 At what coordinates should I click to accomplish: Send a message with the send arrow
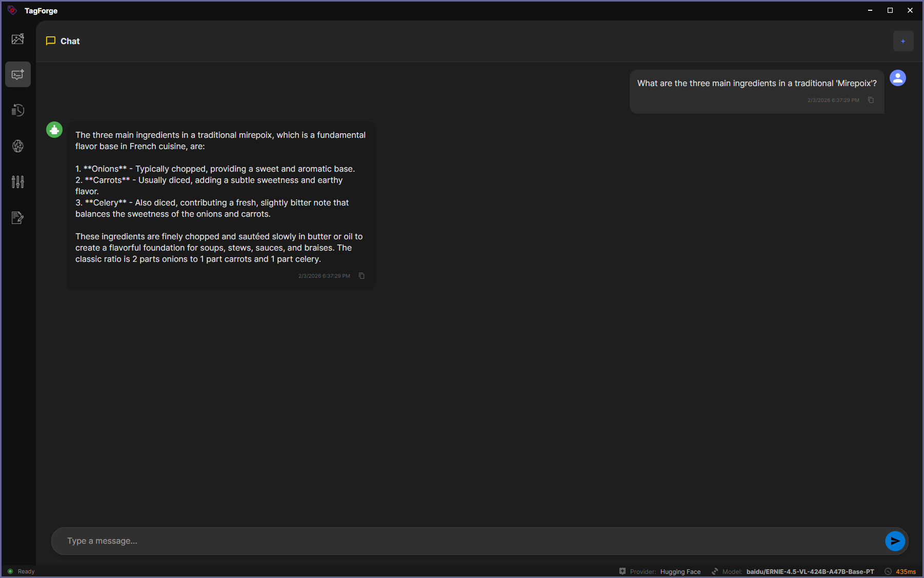(894, 541)
